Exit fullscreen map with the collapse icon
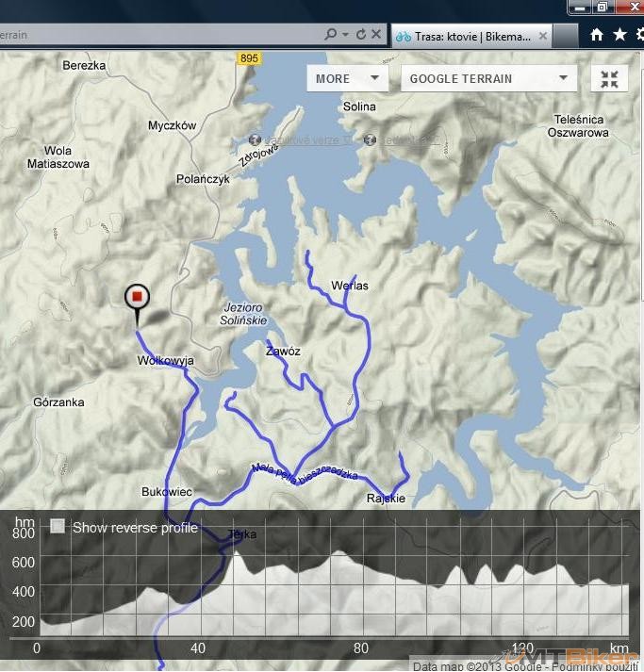Screen dimensions: 644x672 [609, 79]
